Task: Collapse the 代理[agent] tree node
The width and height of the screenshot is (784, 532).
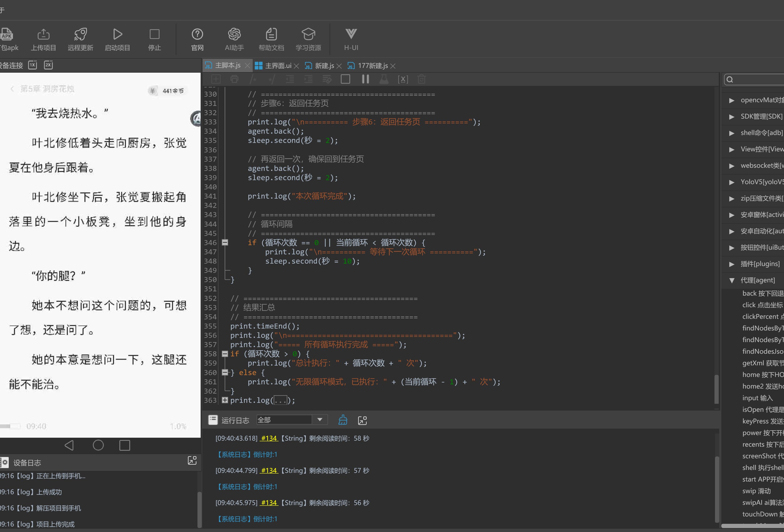Action: [732, 280]
